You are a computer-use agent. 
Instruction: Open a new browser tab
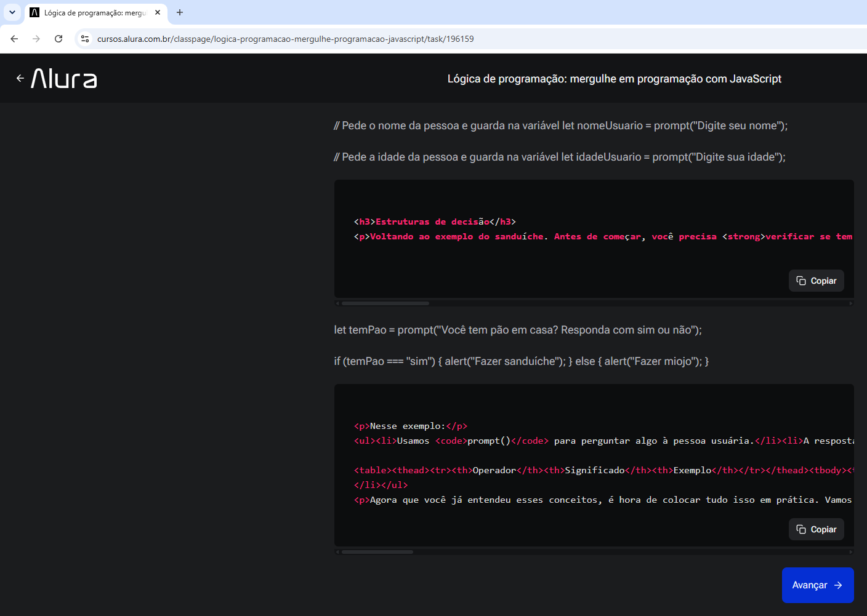tap(180, 12)
